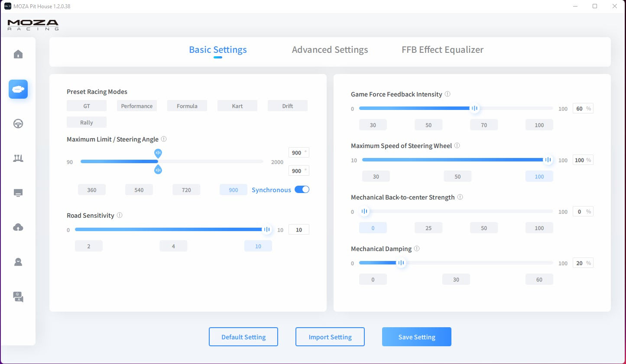
Task: Click info icon beside Mechanical Damping
Action: pos(417,248)
